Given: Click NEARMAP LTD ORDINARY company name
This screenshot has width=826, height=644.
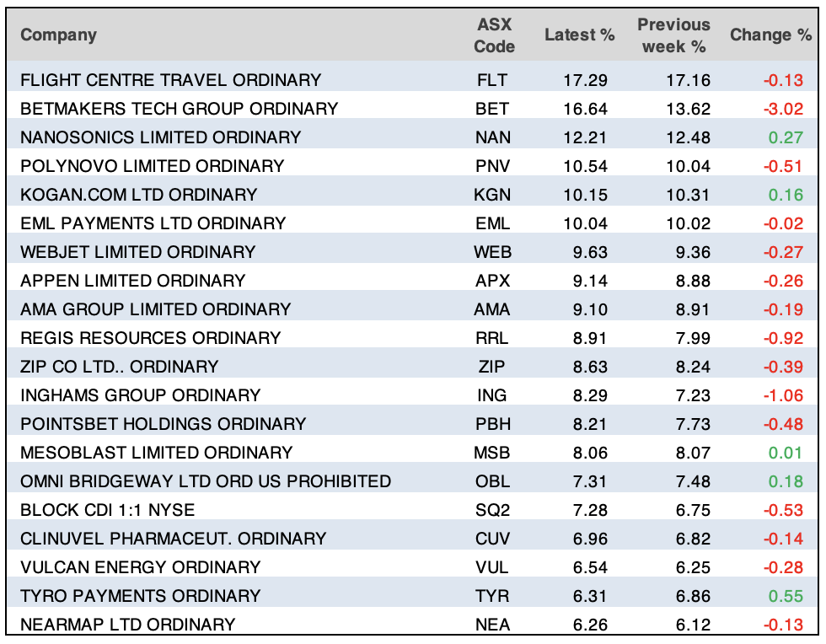Looking at the screenshot, I should click(127, 625).
